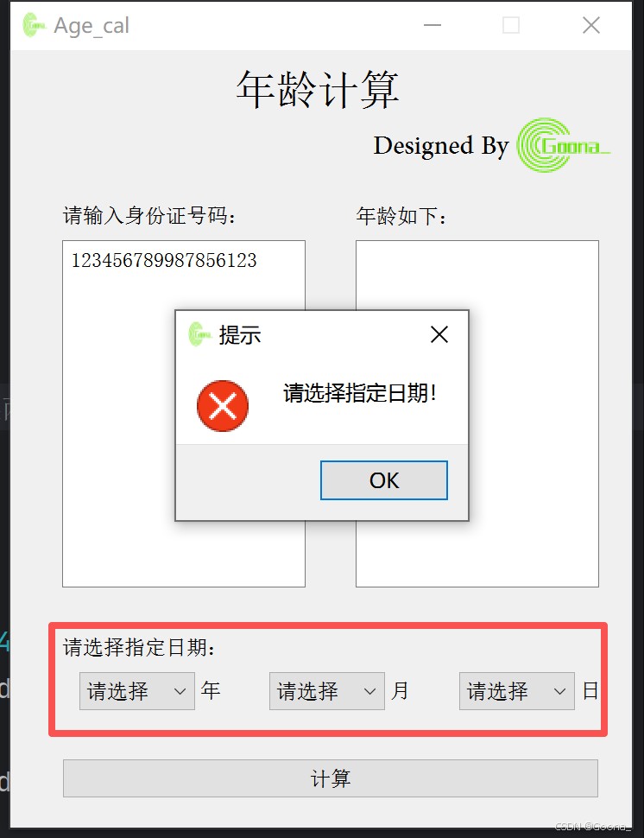Click the Goona icon in the 提示 title bar
644x838 pixels.
click(x=199, y=334)
